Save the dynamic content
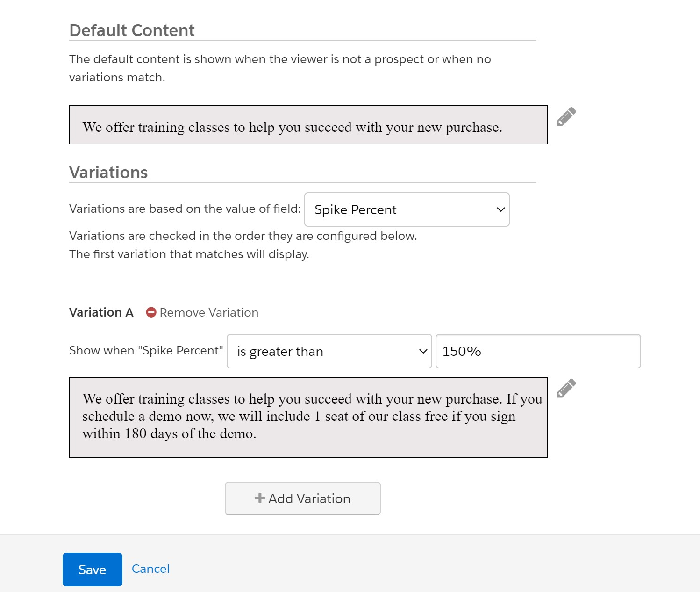Viewport: 700px width, 592px height. click(93, 570)
